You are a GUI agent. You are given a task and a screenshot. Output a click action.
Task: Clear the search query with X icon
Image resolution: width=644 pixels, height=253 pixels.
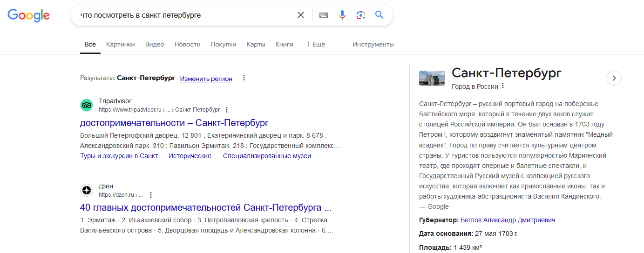click(301, 15)
